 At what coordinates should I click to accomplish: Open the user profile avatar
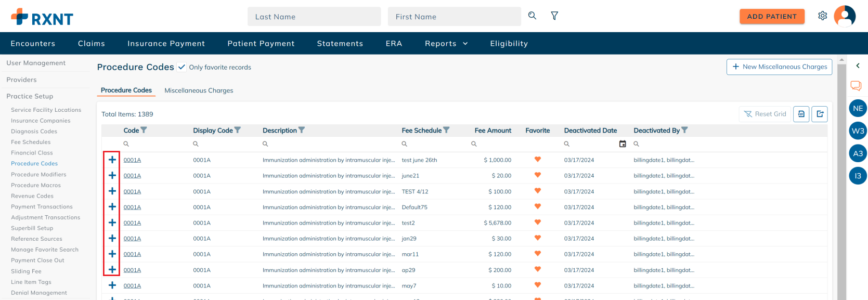[x=845, y=16]
